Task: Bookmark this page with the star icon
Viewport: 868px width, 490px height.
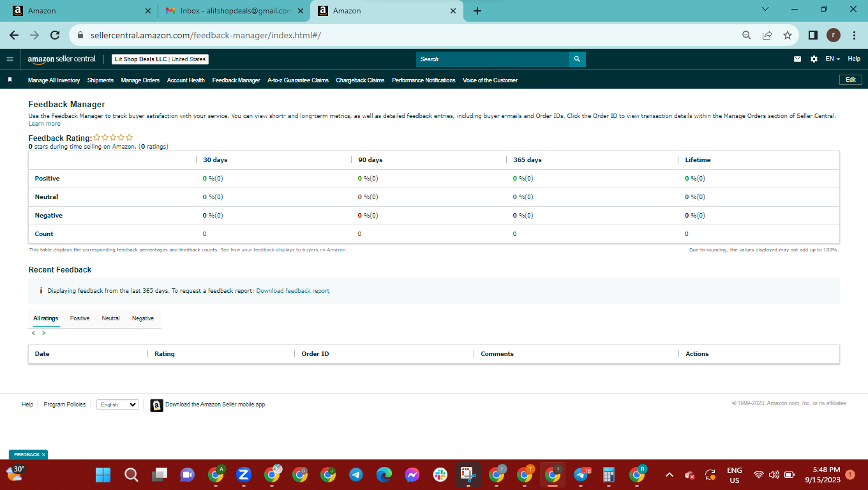Action: click(788, 35)
